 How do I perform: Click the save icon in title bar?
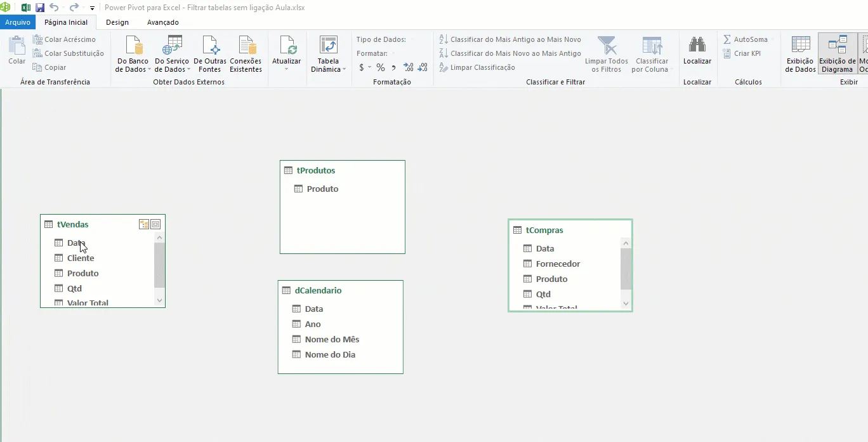tap(40, 8)
